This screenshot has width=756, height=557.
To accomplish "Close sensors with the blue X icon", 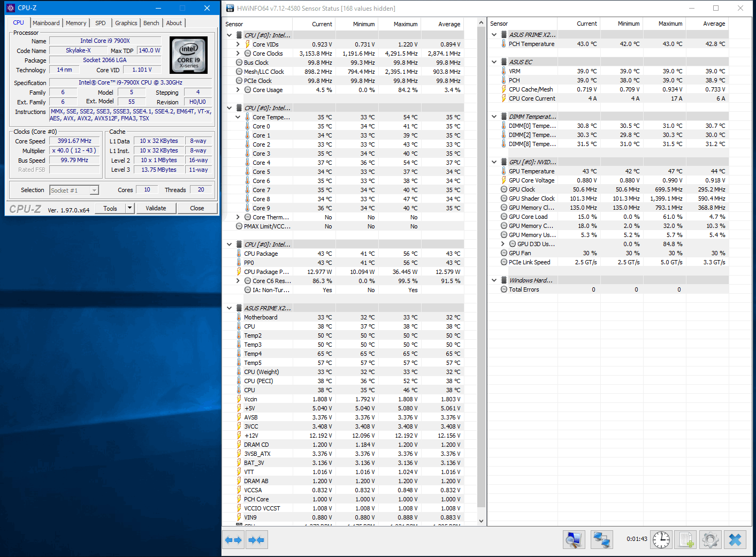I will click(x=735, y=540).
